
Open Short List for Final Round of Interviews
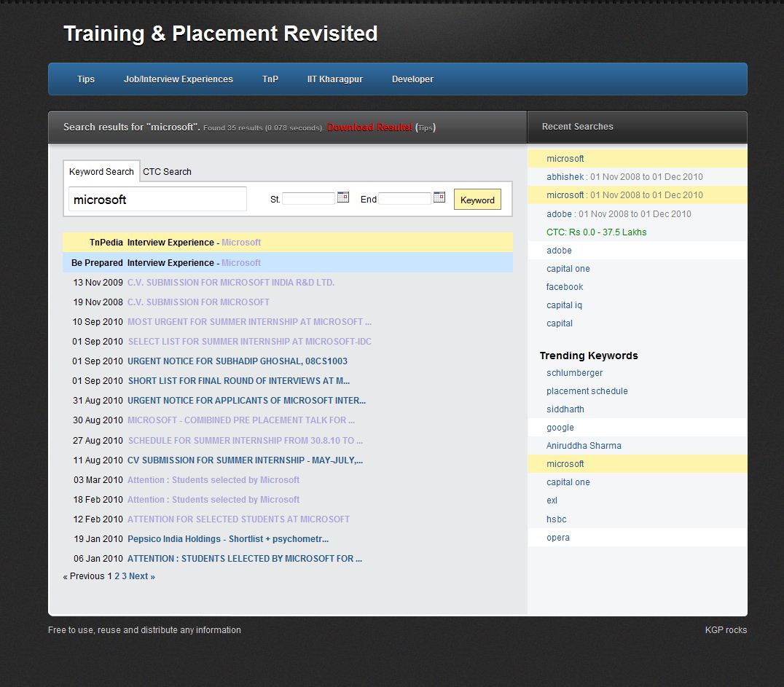click(238, 381)
